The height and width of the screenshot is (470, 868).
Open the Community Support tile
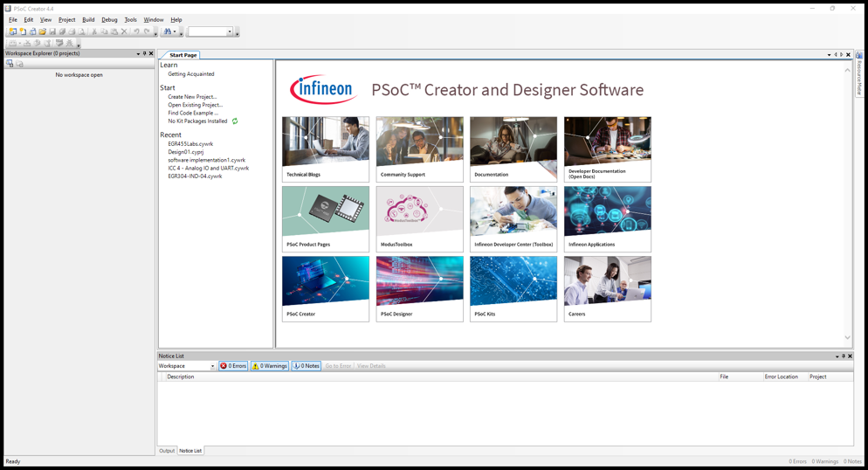point(420,149)
